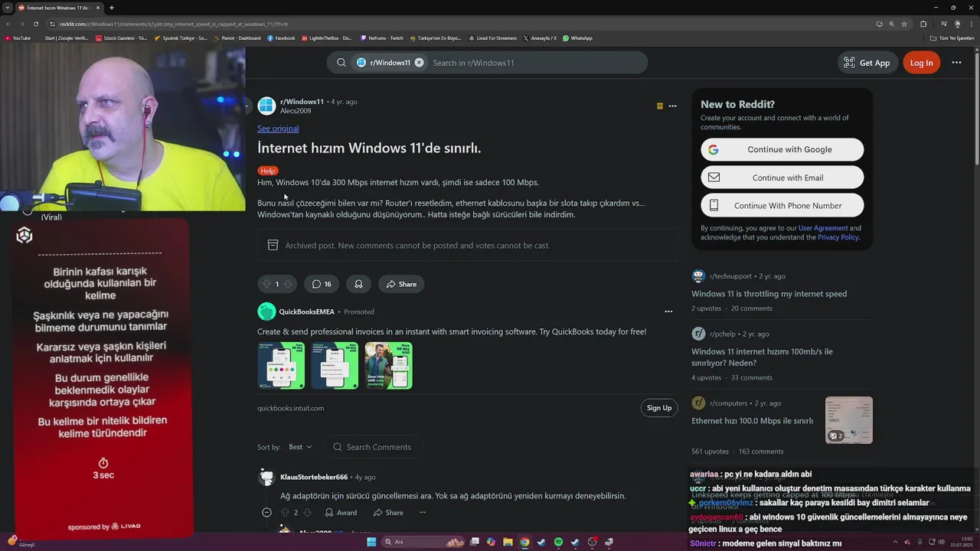
Task: Open the r/Windows11 subreddit avatar icon
Action: [266, 106]
